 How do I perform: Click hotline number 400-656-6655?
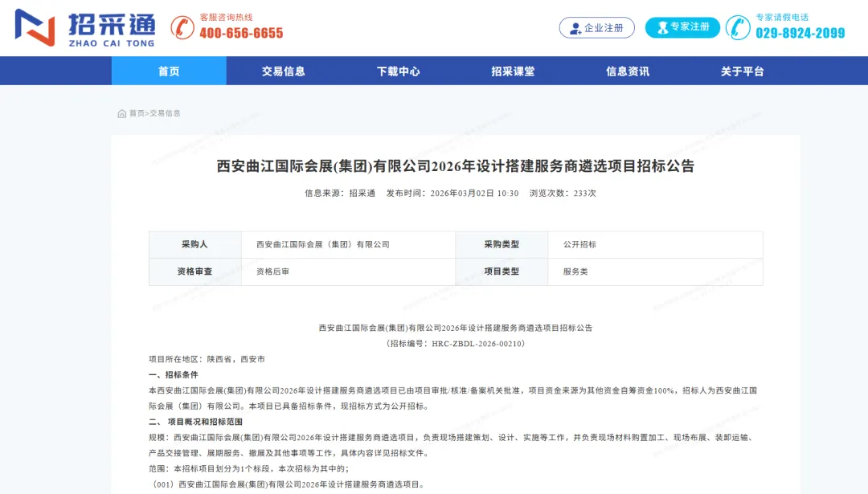coord(241,33)
